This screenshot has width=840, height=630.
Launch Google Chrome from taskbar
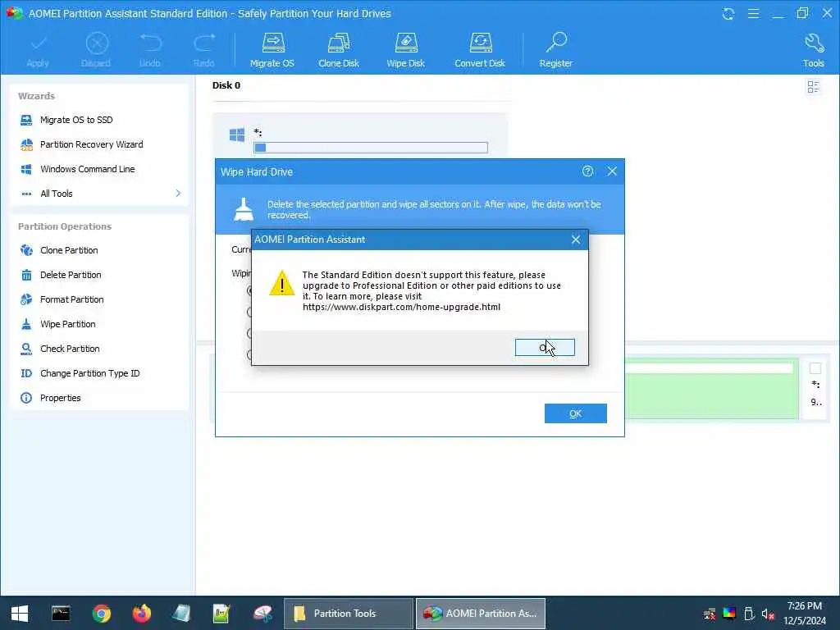[101, 614]
